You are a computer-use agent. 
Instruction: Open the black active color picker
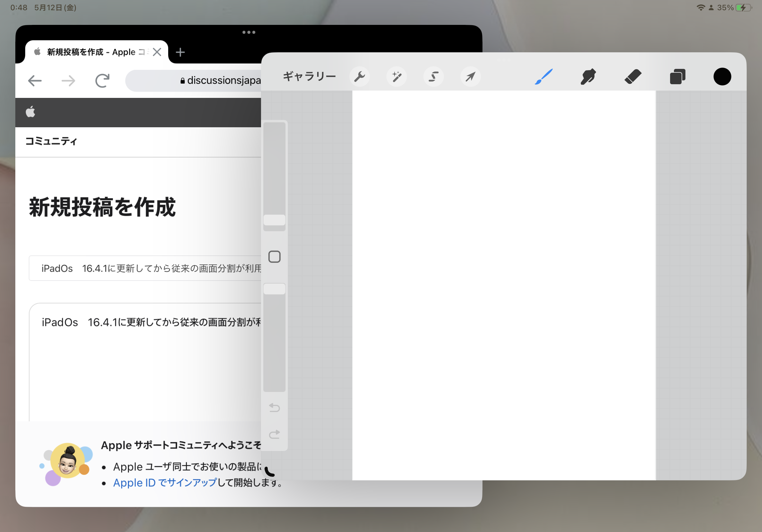722,77
